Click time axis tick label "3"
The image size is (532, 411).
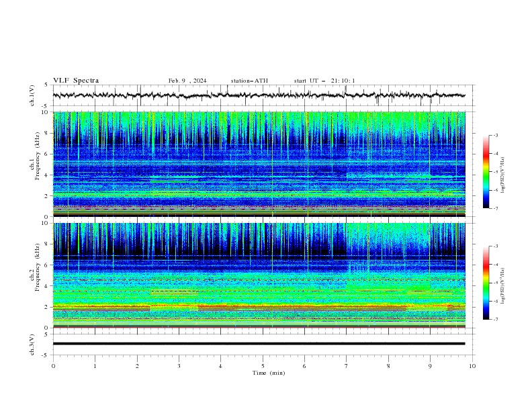point(179,366)
